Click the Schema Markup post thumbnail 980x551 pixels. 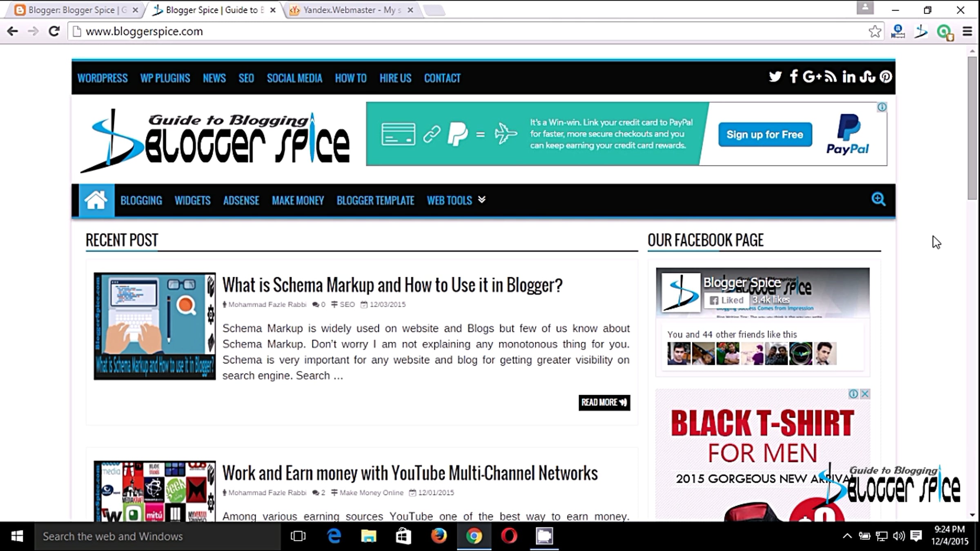[x=154, y=326]
